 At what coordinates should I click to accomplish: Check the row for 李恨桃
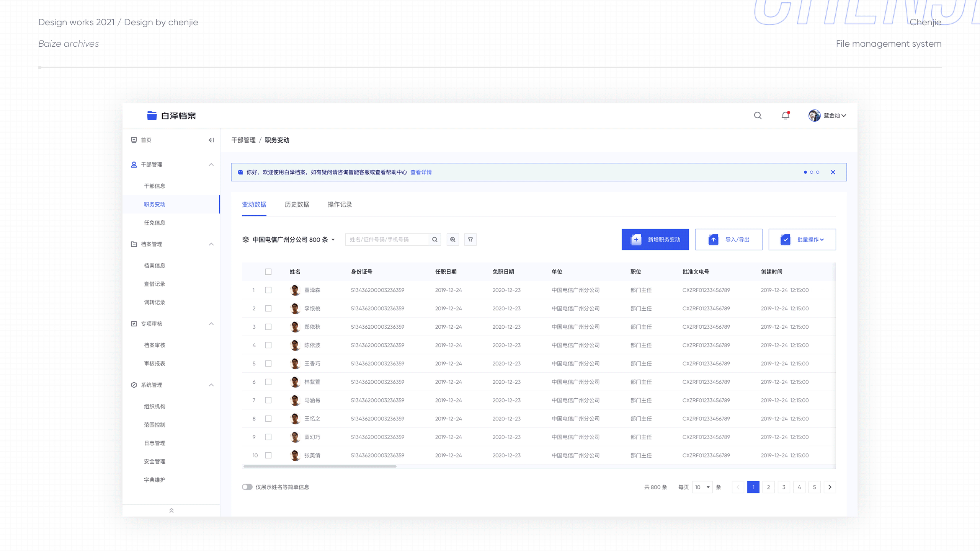[268, 308]
